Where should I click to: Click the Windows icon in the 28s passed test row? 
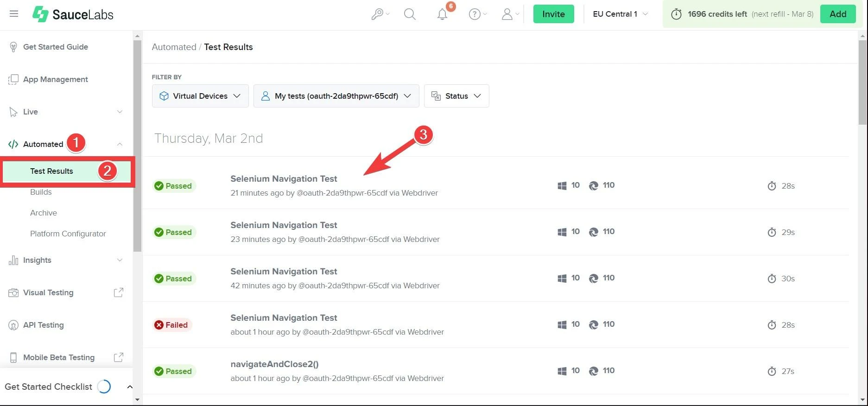point(562,186)
